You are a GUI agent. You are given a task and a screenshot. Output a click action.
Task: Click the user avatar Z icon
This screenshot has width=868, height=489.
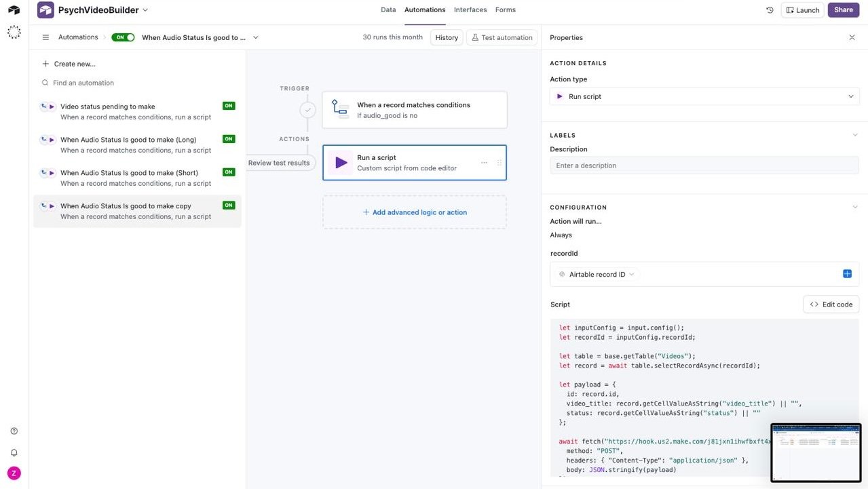tap(14, 473)
